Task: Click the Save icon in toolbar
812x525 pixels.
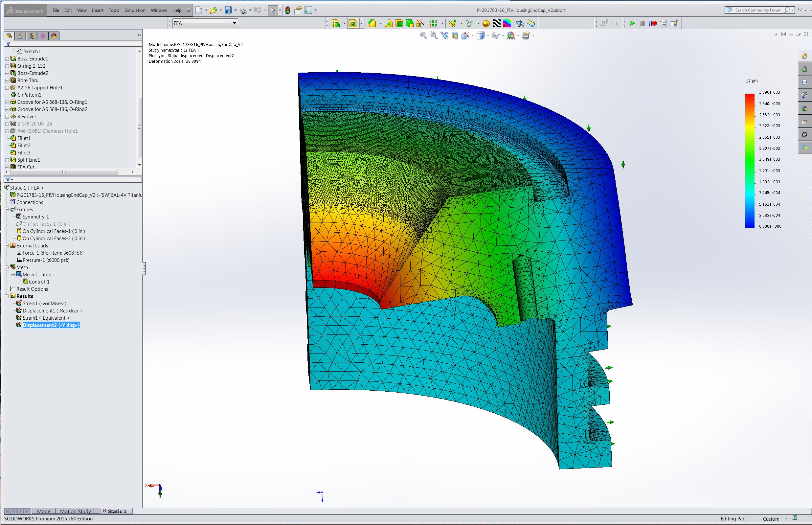Action: coord(228,10)
